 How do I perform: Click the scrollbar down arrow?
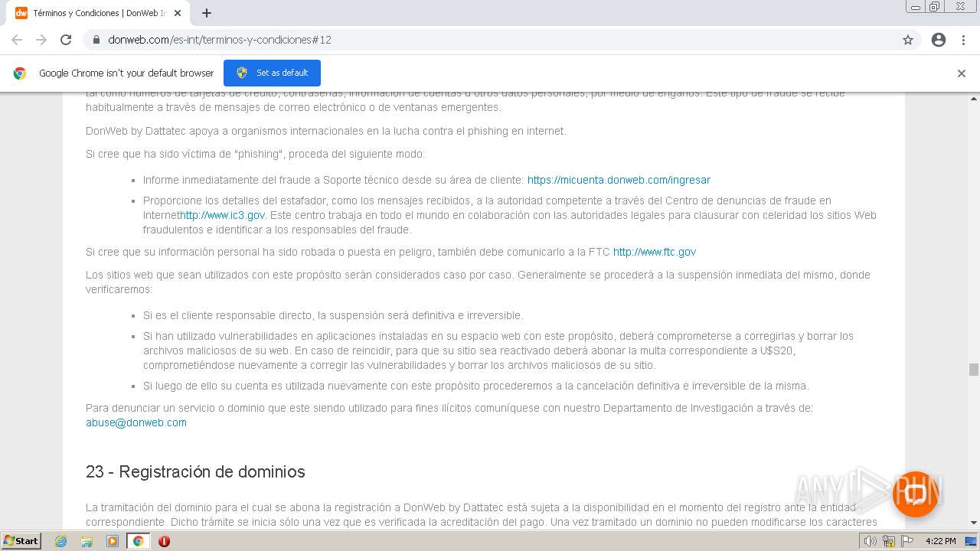pyautogui.click(x=973, y=523)
